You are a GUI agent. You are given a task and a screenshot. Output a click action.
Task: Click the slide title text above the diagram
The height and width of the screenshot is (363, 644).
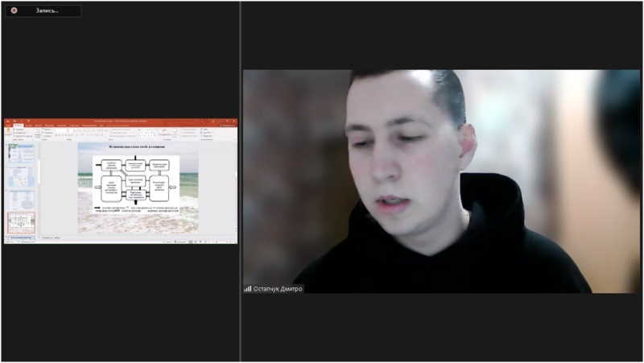[x=137, y=146]
